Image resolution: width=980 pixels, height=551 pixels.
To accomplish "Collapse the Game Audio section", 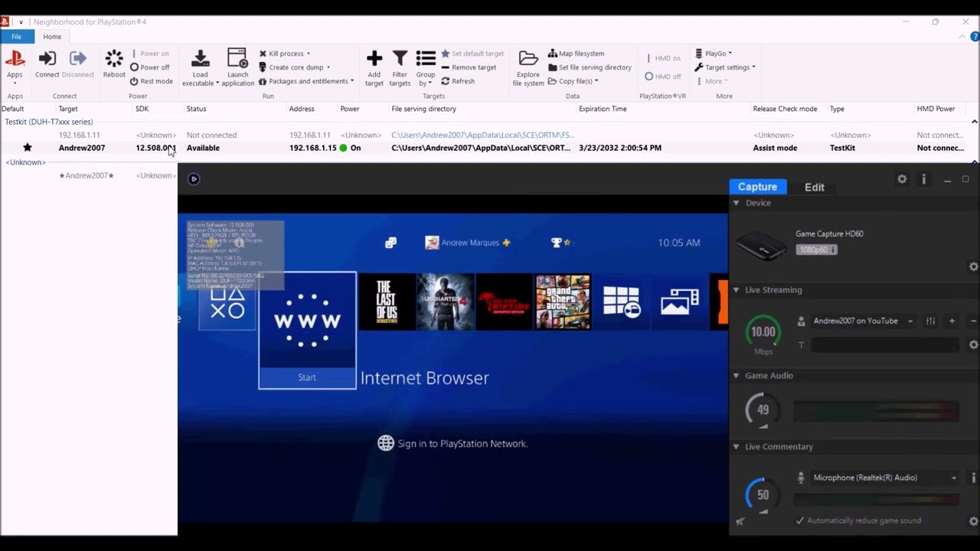I will (736, 376).
